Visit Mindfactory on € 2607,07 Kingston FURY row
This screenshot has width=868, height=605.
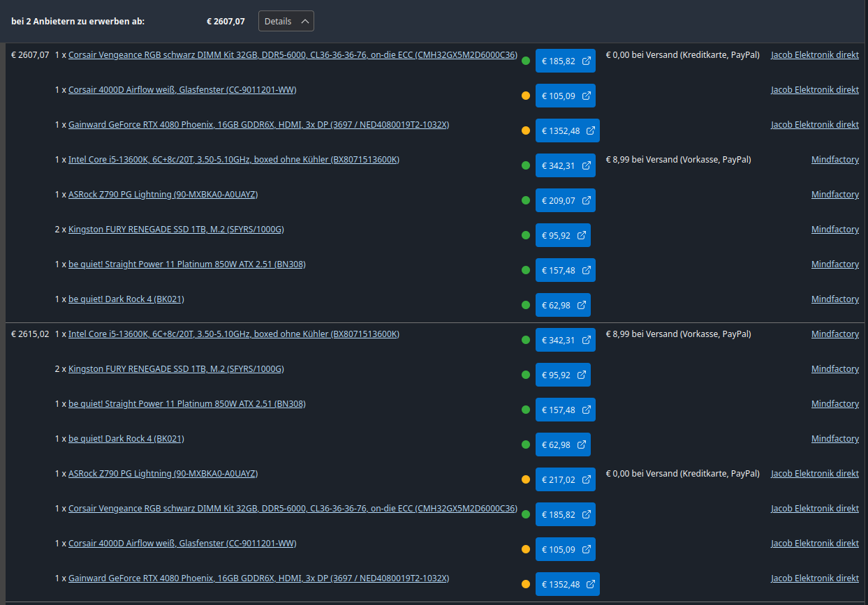(835, 230)
